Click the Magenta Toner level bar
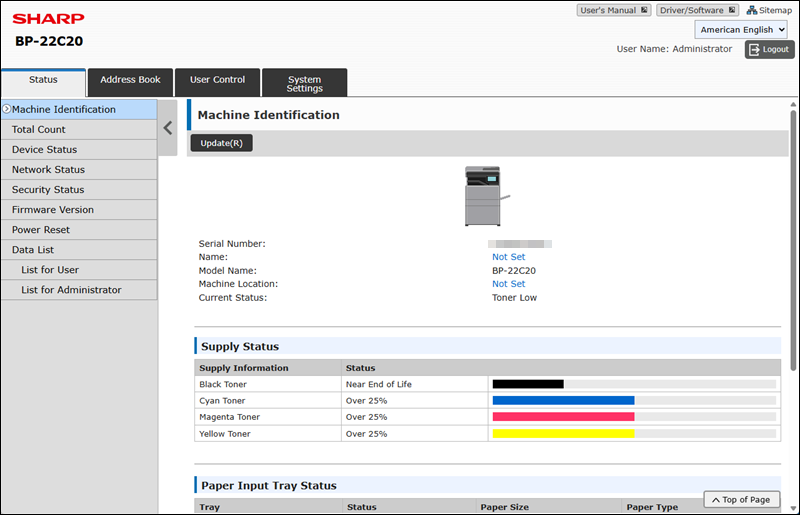Image resolution: width=800 pixels, height=515 pixels. click(x=634, y=416)
